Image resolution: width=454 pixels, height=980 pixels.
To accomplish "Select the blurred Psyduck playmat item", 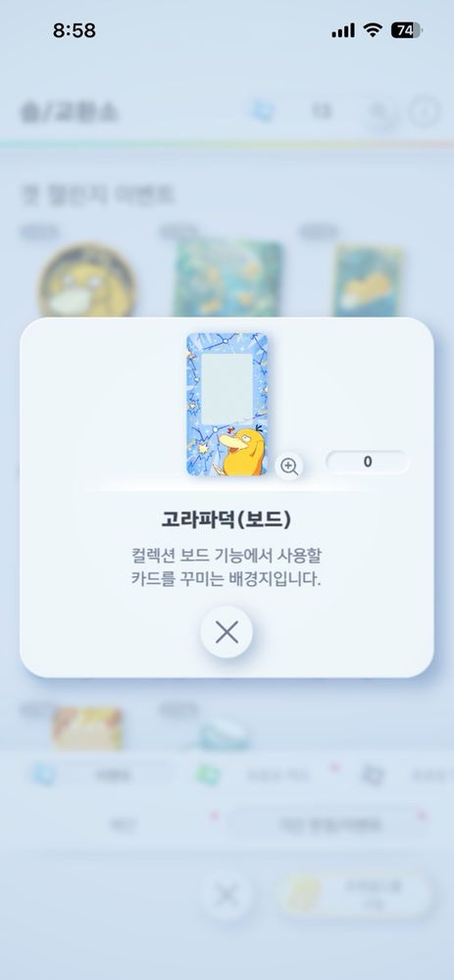I will pos(227,278).
